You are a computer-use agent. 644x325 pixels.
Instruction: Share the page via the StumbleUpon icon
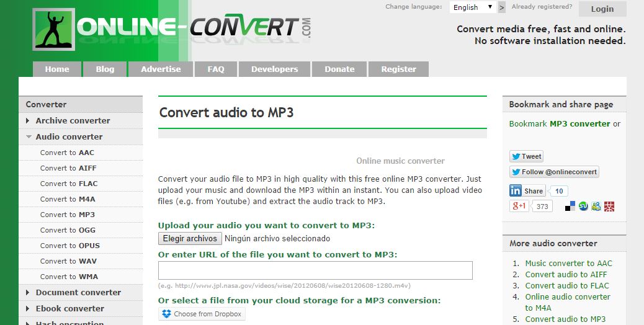pyautogui.click(x=583, y=206)
